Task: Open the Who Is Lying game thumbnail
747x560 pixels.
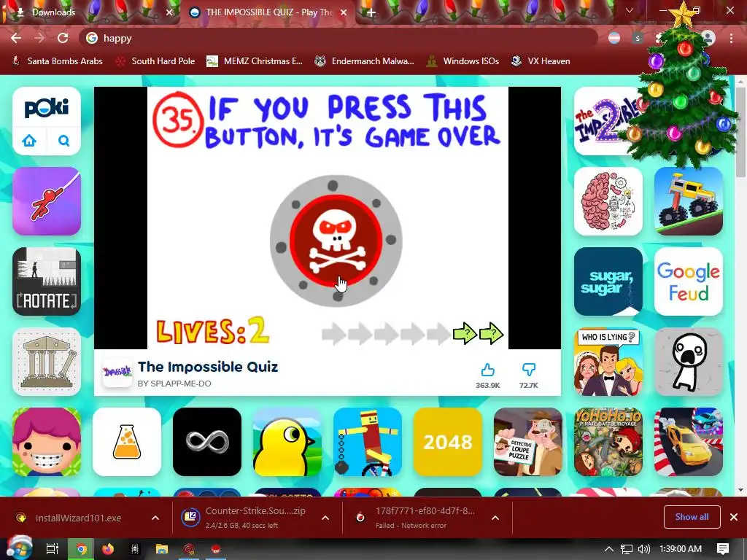Action: click(608, 362)
